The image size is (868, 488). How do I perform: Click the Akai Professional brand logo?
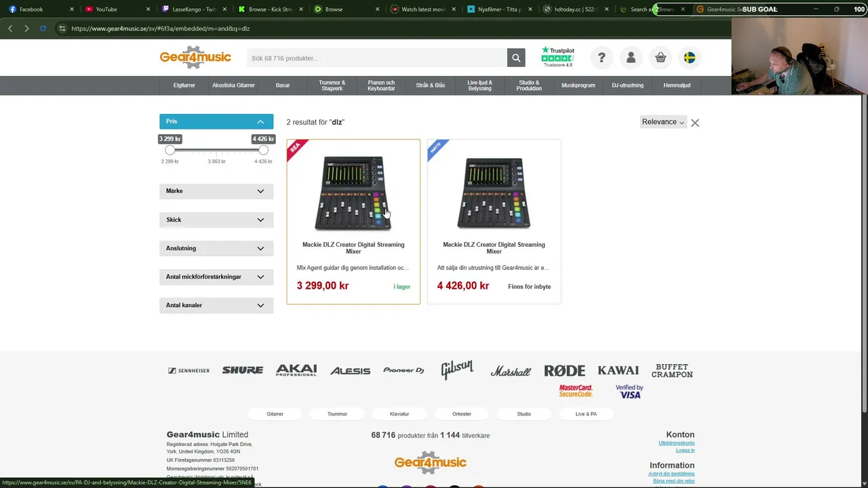296,370
